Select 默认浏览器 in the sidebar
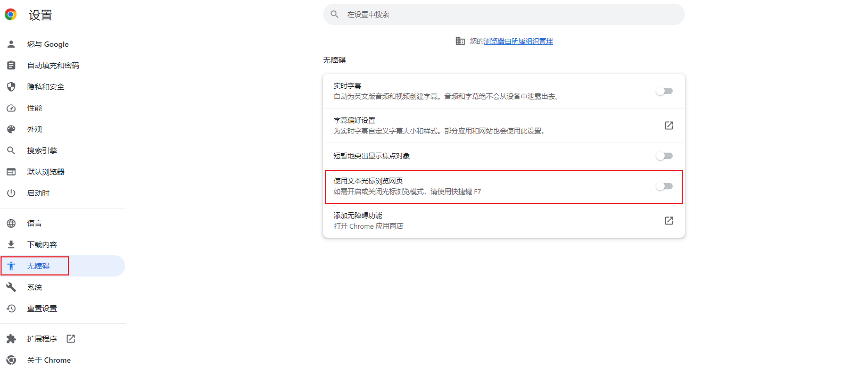Image resolution: width=868 pixels, height=376 pixels. click(x=46, y=172)
